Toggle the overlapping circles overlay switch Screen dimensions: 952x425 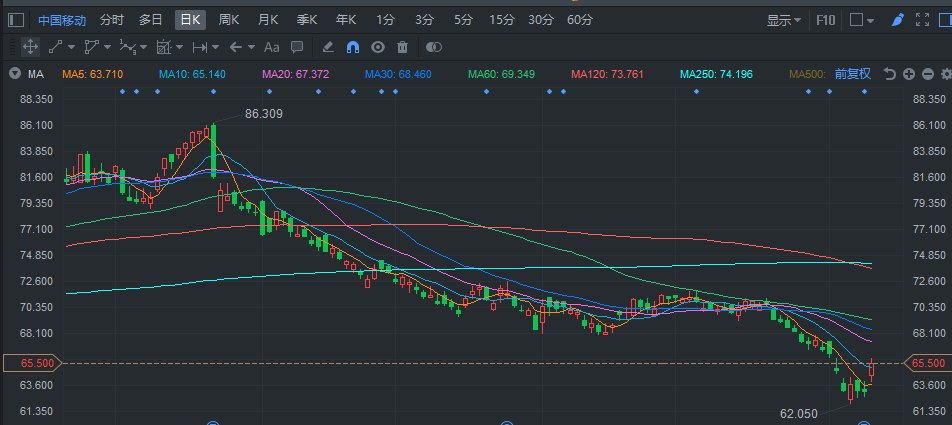pos(434,47)
